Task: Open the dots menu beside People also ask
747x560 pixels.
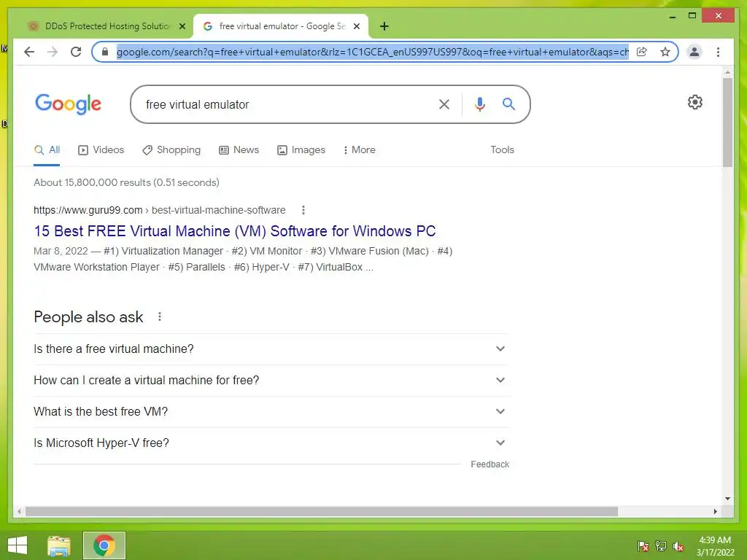Action: tap(160, 316)
